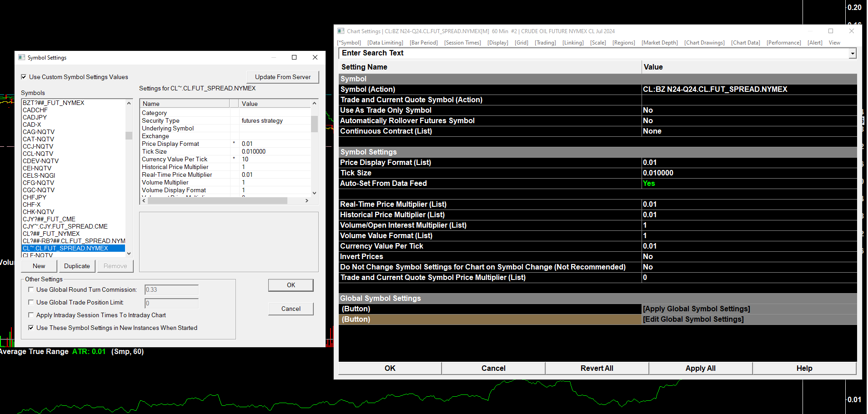This screenshot has width=868, height=414.
Task: Uncheck Use These Symbol Settings in New Instances
Action: click(x=31, y=328)
